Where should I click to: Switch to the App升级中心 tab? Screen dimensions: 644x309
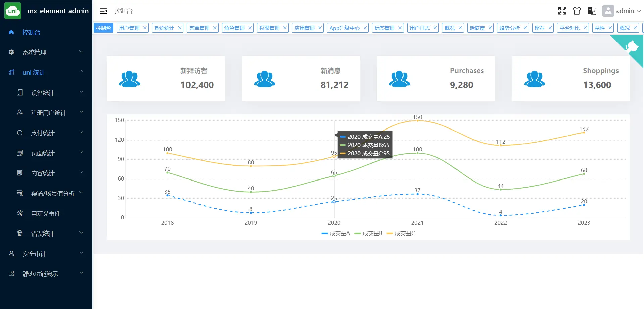point(344,28)
